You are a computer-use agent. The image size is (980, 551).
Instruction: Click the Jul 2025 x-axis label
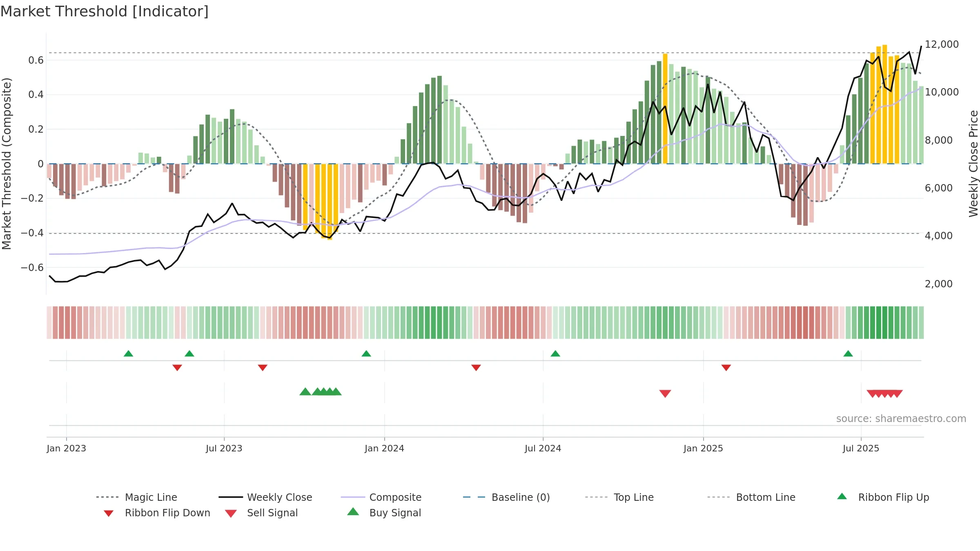click(x=861, y=448)
